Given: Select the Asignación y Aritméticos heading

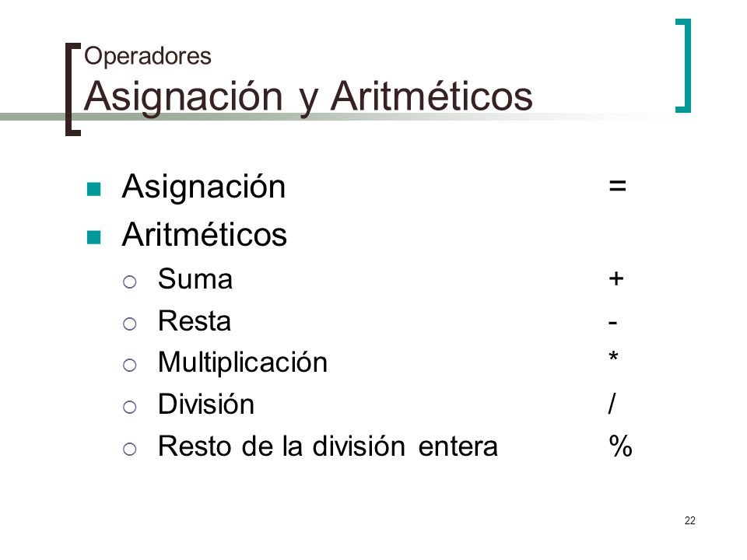Looking at the screenshot, I should pos(308,98).
